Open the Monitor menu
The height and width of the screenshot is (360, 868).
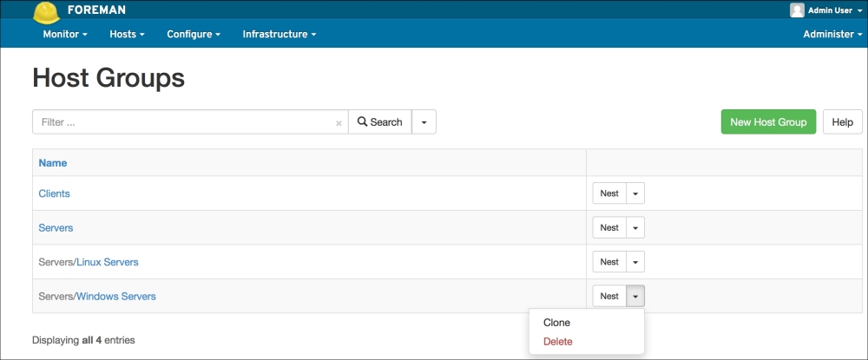click(65, 34)
